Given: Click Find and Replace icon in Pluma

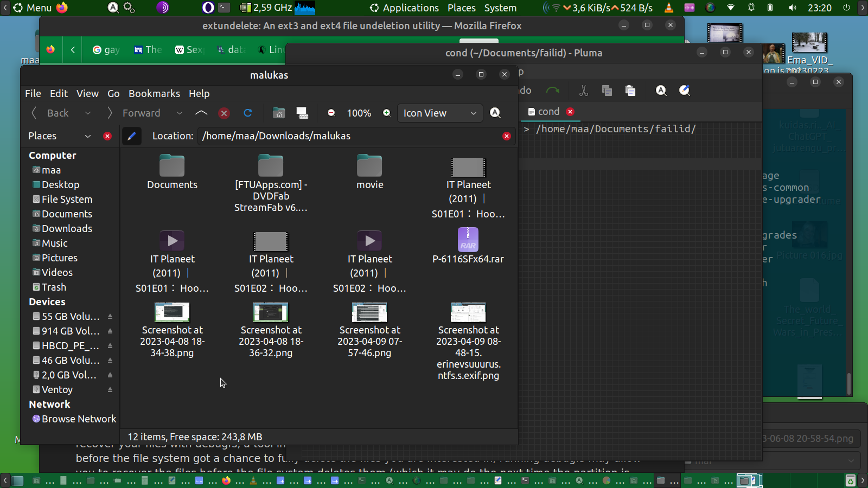Looking at the screenshot, I should (685, 91).
